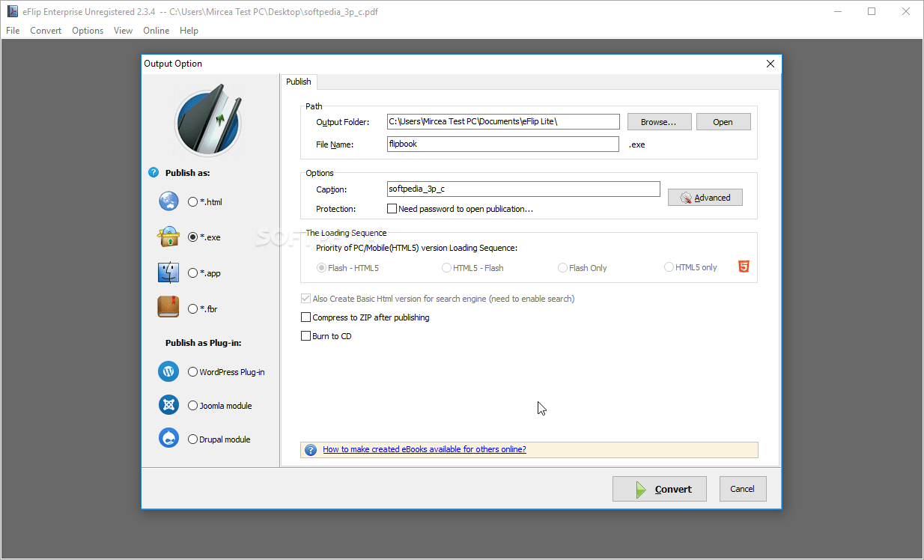Screen dimensions: 924x560
Task: Switch to the Publish tab
Action: (x=299, y=82)
